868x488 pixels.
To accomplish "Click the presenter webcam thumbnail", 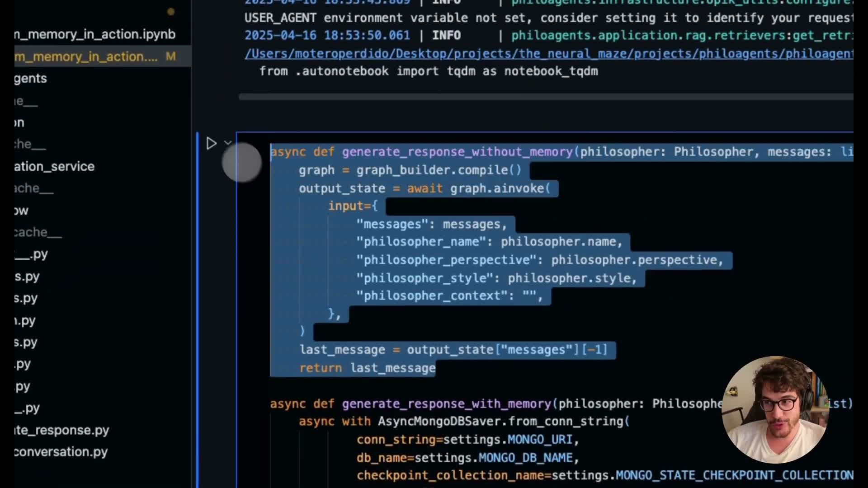I will coord(775,410).
